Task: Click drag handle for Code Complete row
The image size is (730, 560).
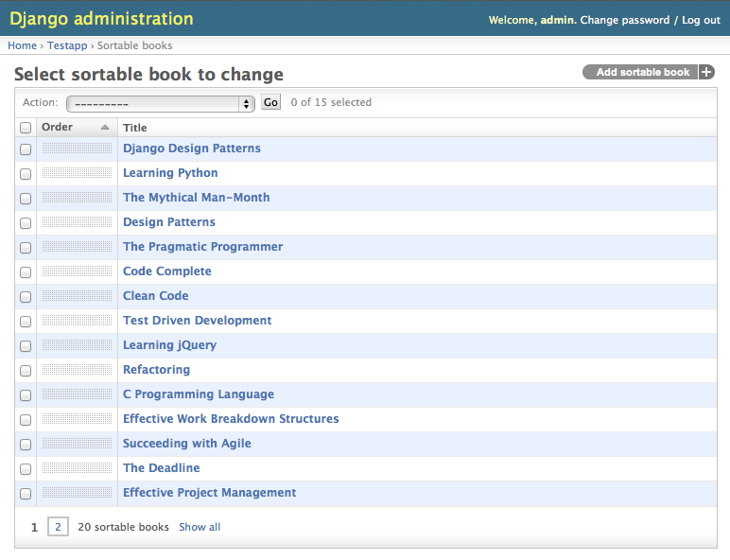Action: (77, 271)
